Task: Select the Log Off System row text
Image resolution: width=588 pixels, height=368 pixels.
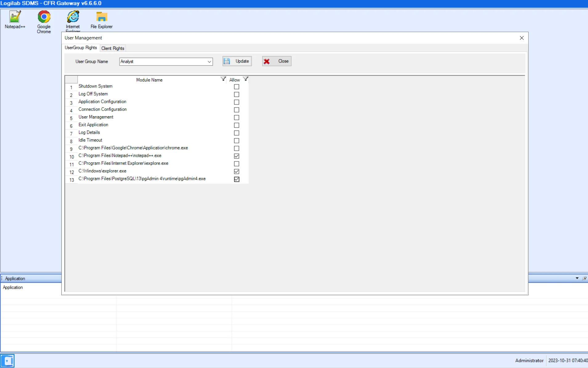Action: coord(93,94)
